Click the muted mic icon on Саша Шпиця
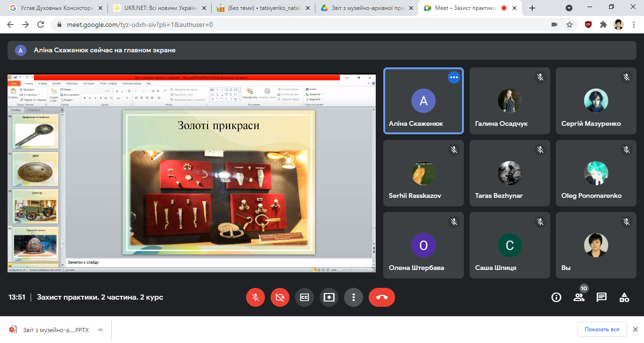Viewport: 644px width, 343px height. pyautogui.click(x=540, y=221)
